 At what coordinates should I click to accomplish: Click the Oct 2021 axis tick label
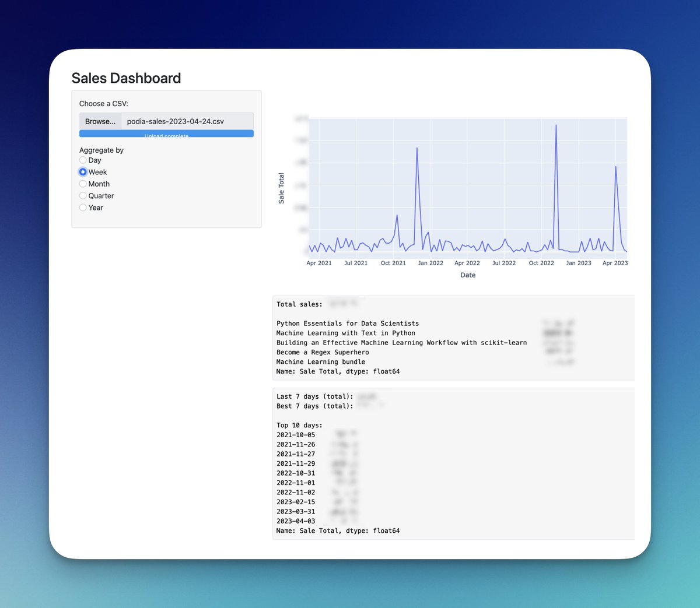pyautogui.click(x=393, y=263)
